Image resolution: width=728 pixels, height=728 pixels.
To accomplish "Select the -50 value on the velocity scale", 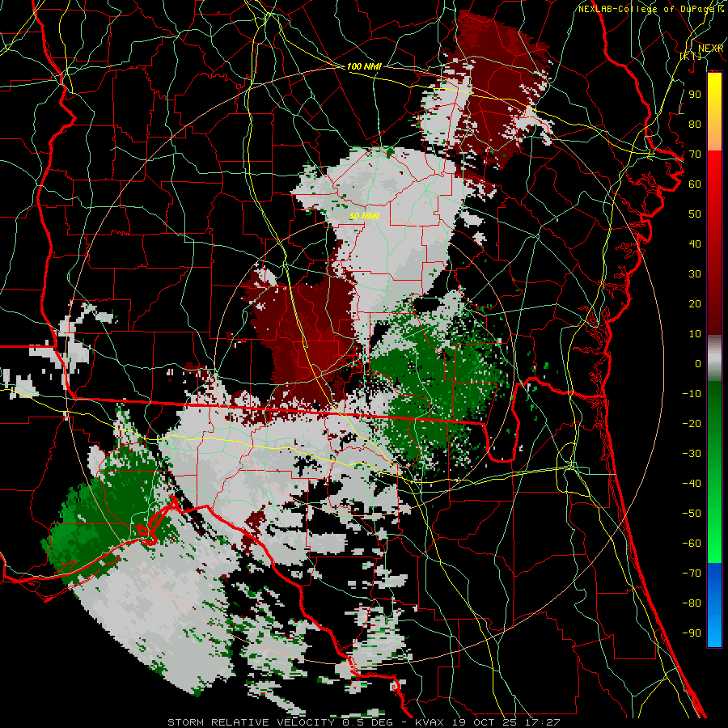I will (x=692, y=514).
